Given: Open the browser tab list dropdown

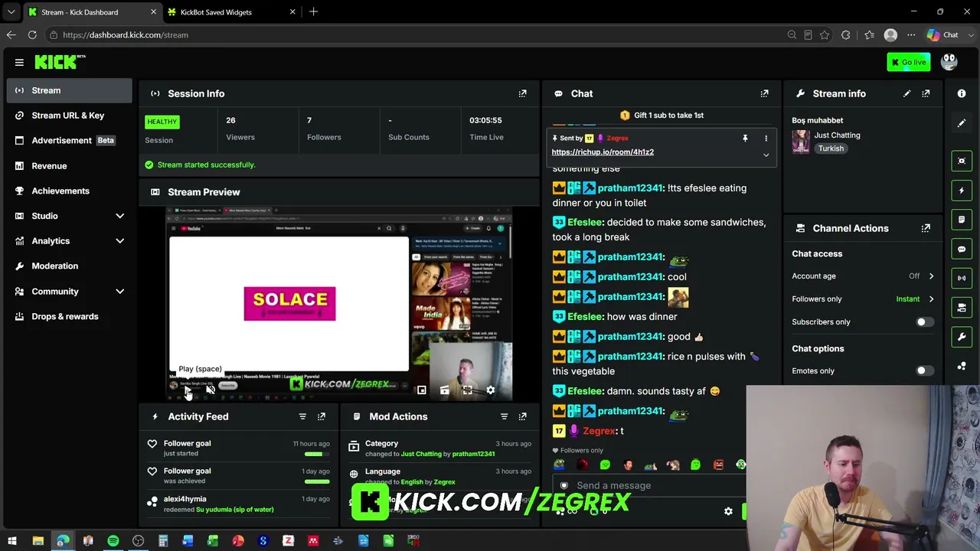Looking at the screenshot, I should (x=11, y=12).
